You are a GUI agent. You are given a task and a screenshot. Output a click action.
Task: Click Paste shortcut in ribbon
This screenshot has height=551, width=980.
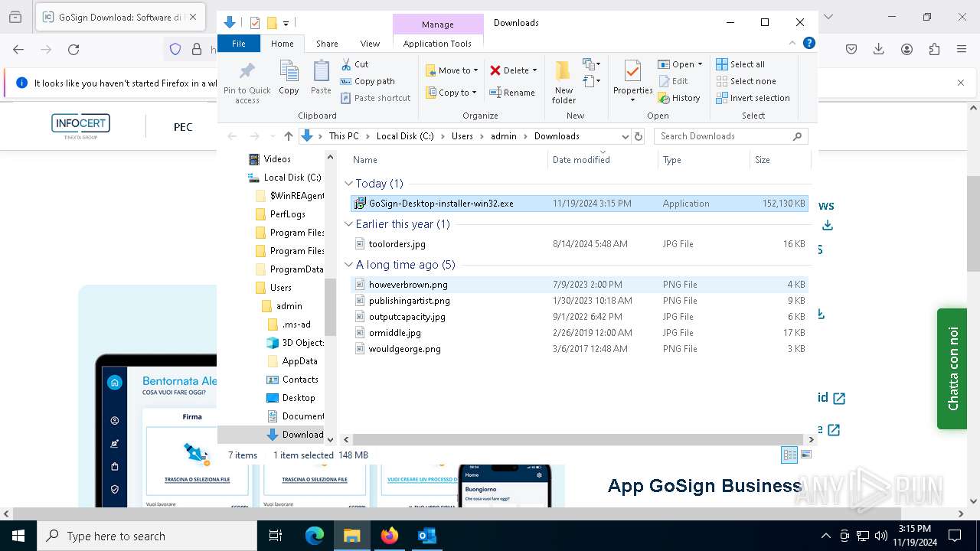click(x=375, y=98)
